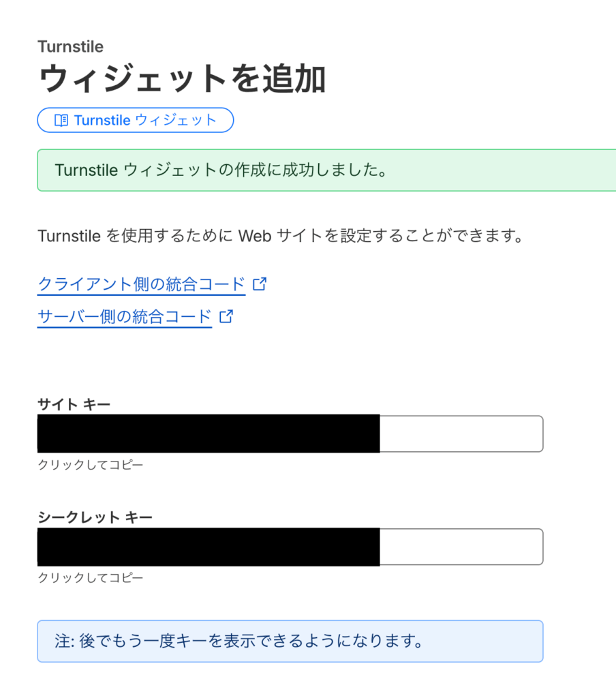Click the blue 注: note banner
The width and height of the screenshot is (616, 698).
[x=290, y=641]
